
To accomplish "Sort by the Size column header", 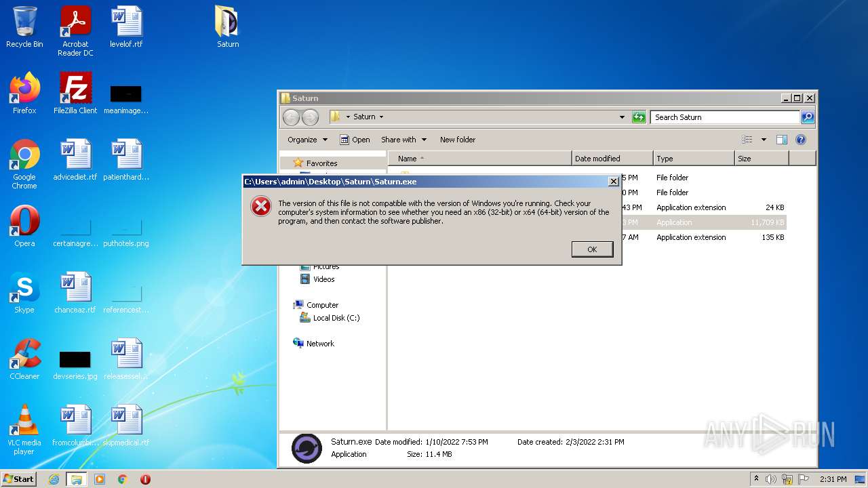I will tap(762, 159).
